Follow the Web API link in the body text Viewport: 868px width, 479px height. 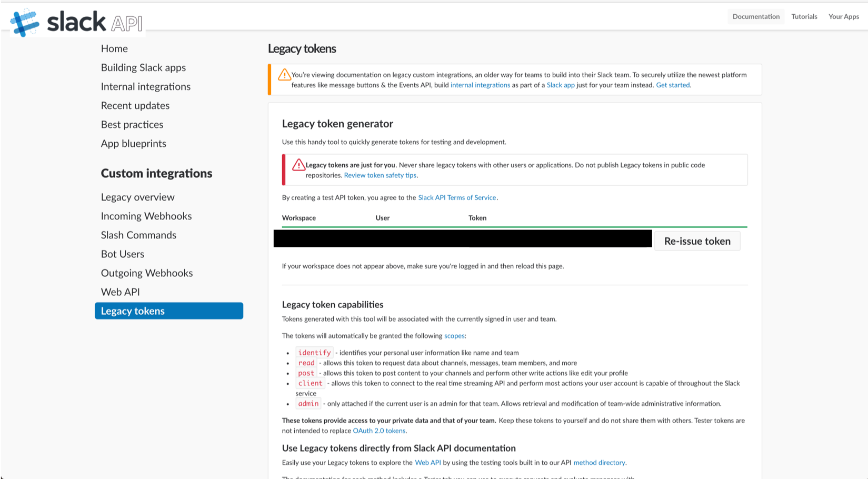click(428, 463)
